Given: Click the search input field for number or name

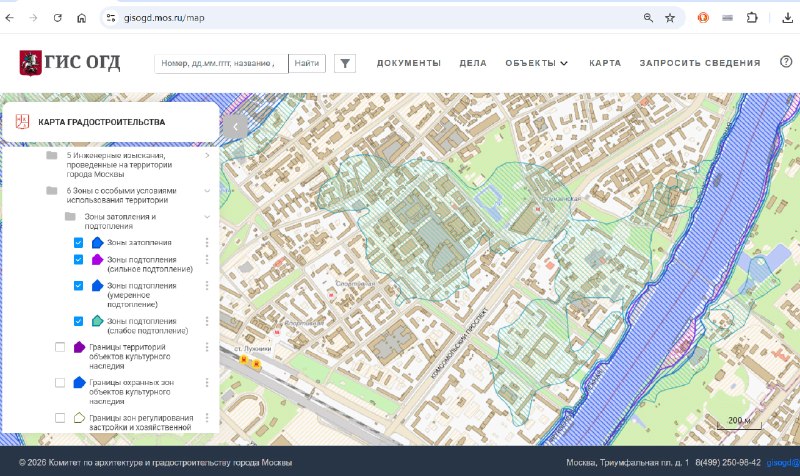Looking at the screenshot, I should tap(221, 63).
